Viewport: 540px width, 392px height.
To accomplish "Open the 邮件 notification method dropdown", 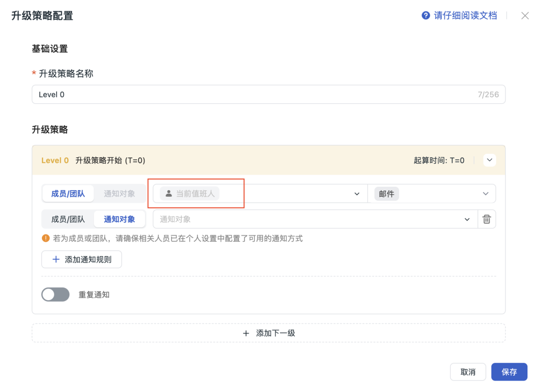I will (x=432, y=194).
